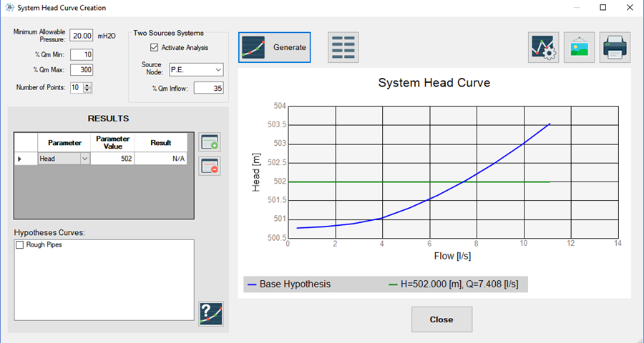
Task: Maximize the window
Action: (x=603, y=7)
